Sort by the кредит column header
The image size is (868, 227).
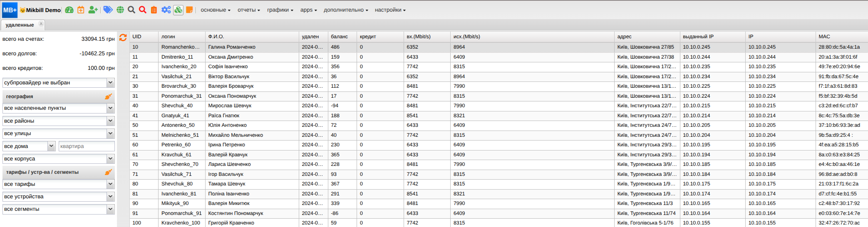380,37
